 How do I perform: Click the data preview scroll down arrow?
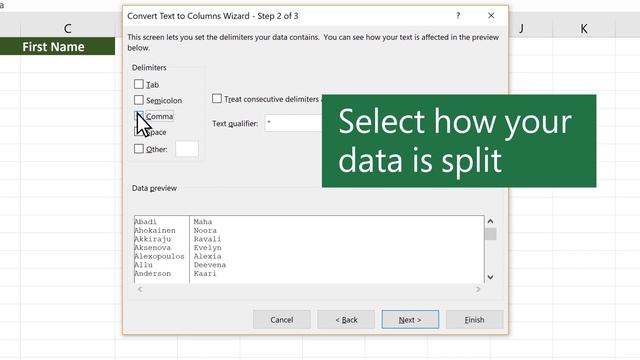pos(490,277)
